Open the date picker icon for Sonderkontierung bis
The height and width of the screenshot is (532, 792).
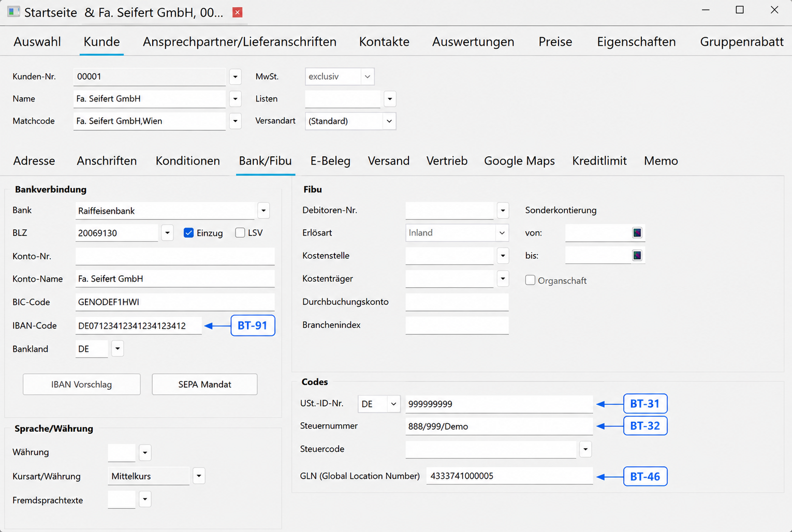click(x=637, y=256)
